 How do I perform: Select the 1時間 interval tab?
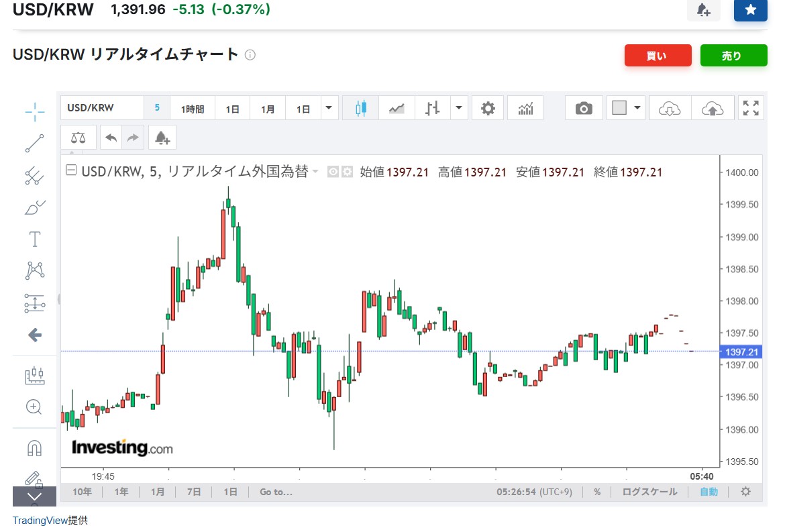192,109
